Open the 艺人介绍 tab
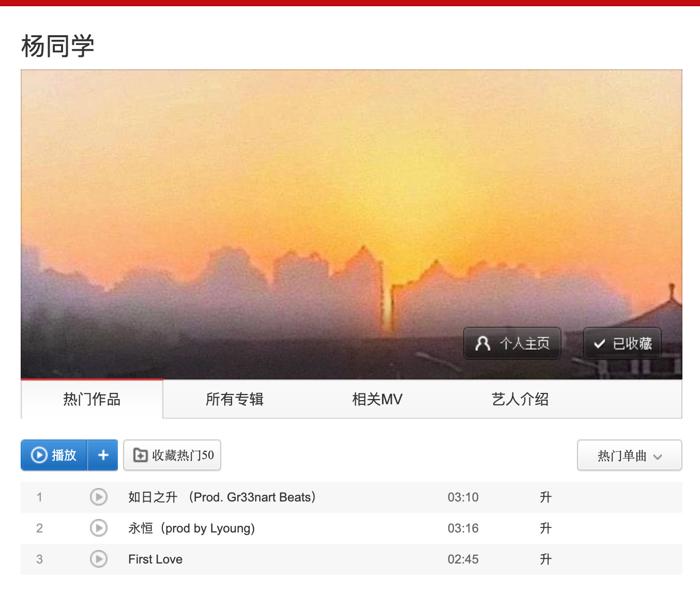The height and width of the screenshot is (609, 700). point(520,399)
